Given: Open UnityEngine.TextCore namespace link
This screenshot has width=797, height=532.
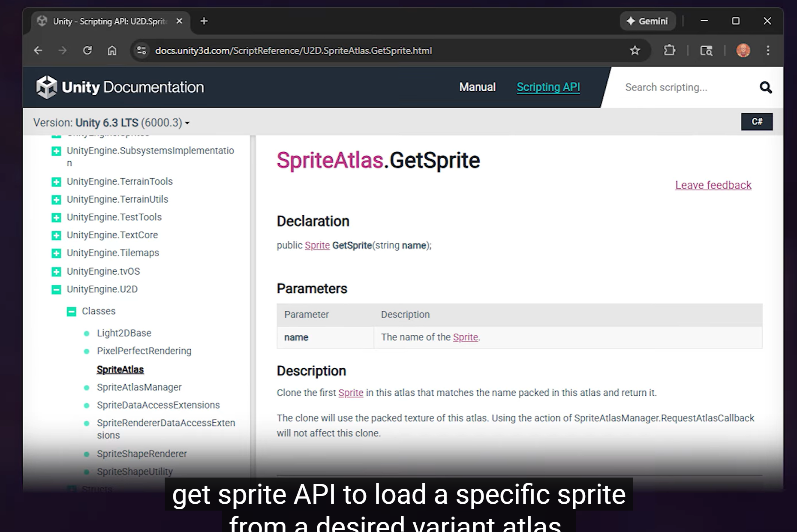Looking at the screenshot, I should coord(112,235).
